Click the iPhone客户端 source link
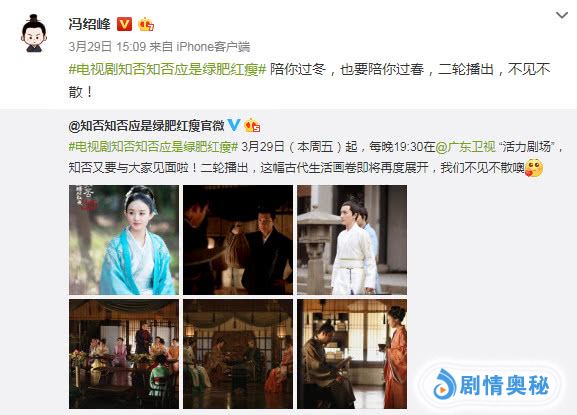Image resolution: width=577 pixels, height=415 pixels. click(x=213, y=46)
